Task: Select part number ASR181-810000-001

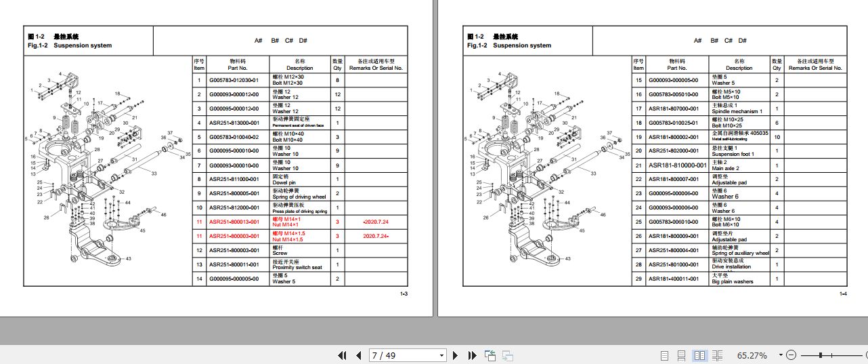Action: [678, 165]
